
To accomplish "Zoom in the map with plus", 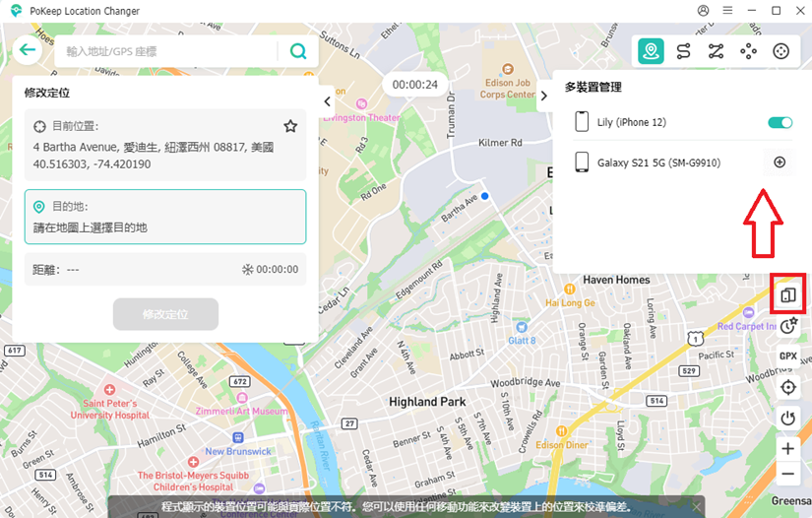I will tap(788, 449).
